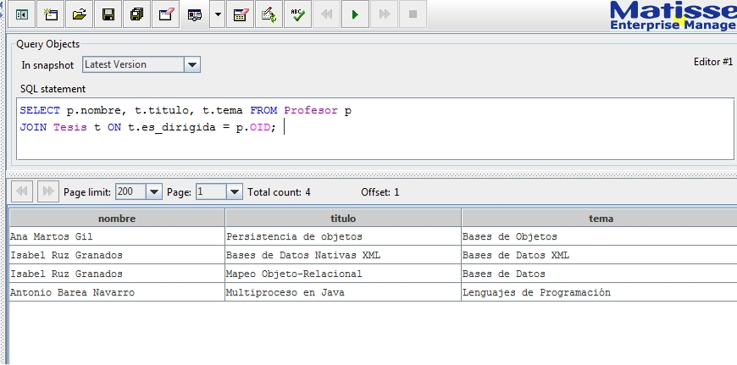Image resolution: width=737 pixels, height=365 pixels.
Task: Stop query execution with stop button
Action: [x=413, y=15]
